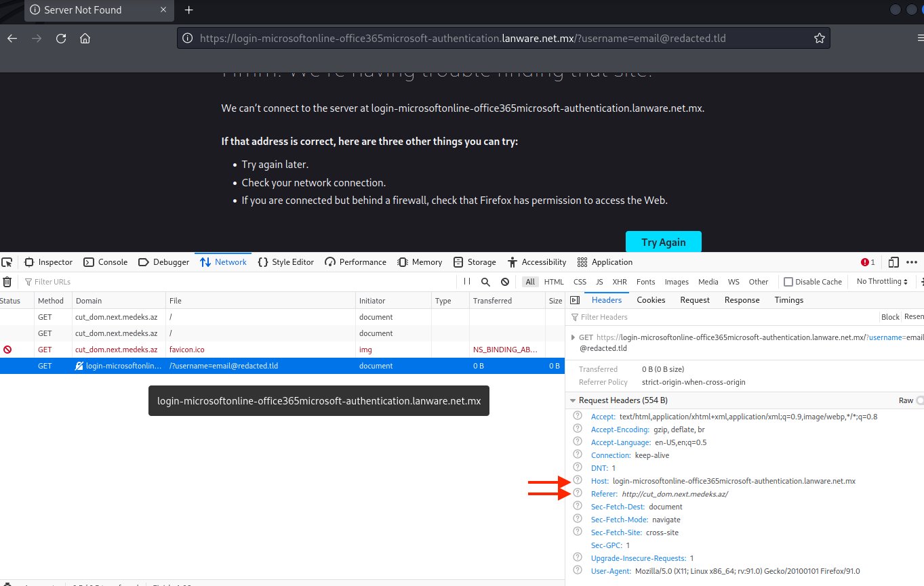Filter requests by XHR
The image size is (924, 586).
click(619, 282)
